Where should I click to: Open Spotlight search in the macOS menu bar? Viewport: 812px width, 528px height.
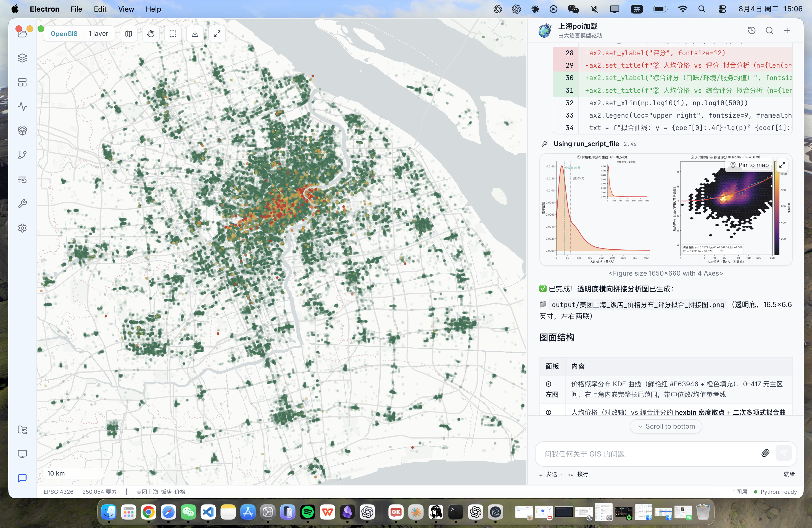(702, 9)
